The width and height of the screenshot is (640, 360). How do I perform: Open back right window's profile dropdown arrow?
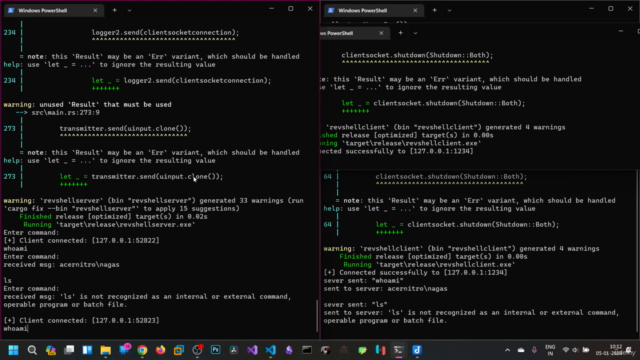click(449, 10)
